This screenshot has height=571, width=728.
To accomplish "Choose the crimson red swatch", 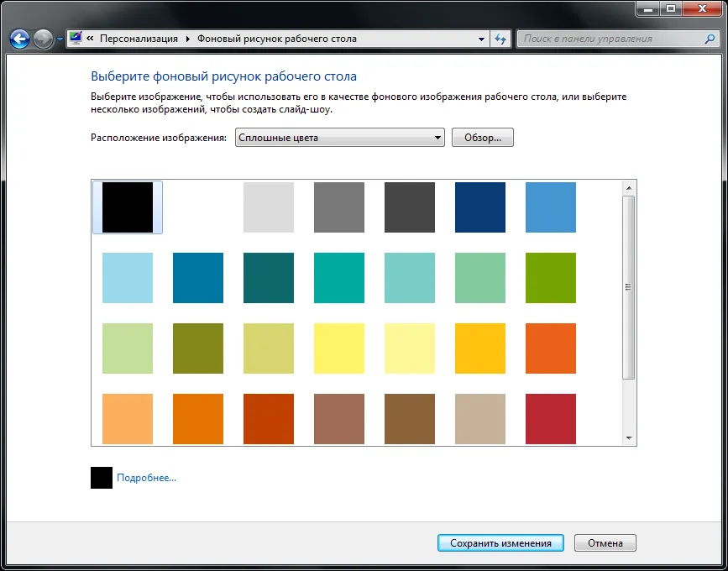I will click(x=551, y=419).
